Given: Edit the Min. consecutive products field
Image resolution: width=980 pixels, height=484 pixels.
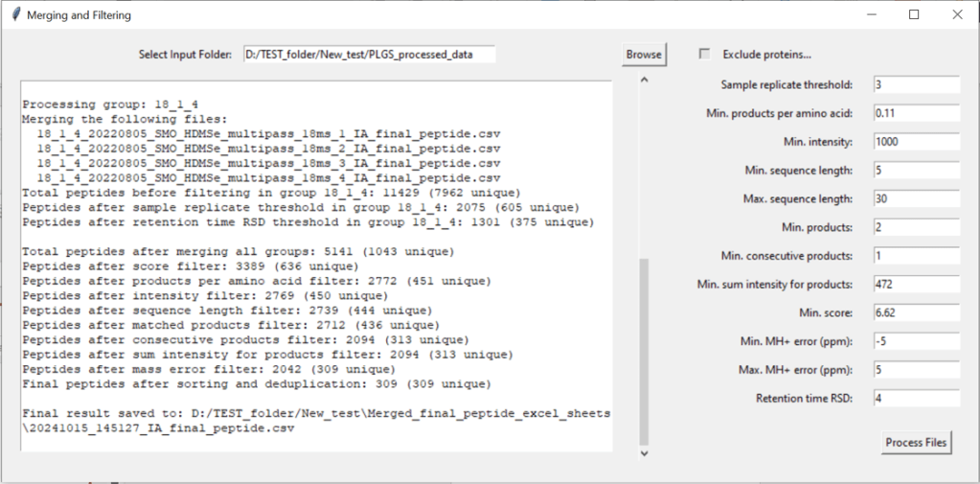Looking at the screenshot, I should 915,256.
